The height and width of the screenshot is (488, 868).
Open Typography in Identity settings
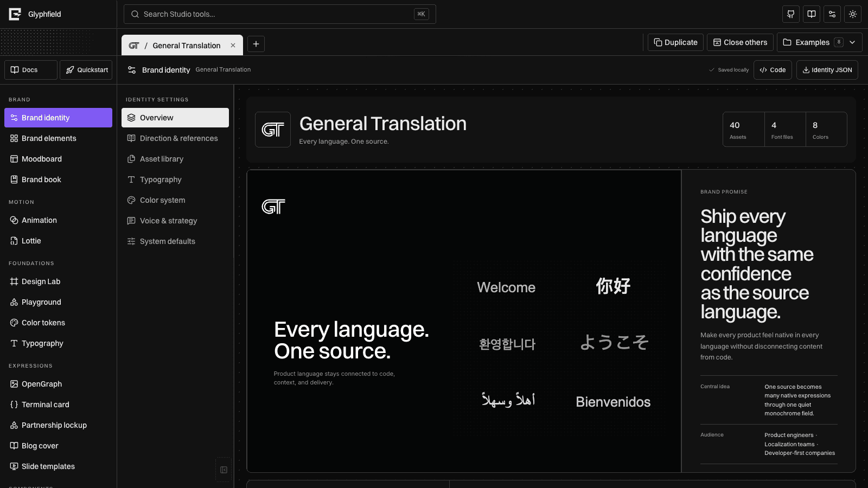click(175, 179)
